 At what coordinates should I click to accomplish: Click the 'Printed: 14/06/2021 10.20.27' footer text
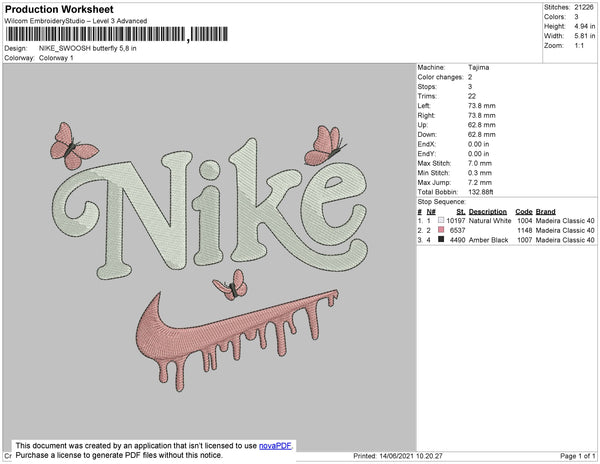click(x=398, y=456)
